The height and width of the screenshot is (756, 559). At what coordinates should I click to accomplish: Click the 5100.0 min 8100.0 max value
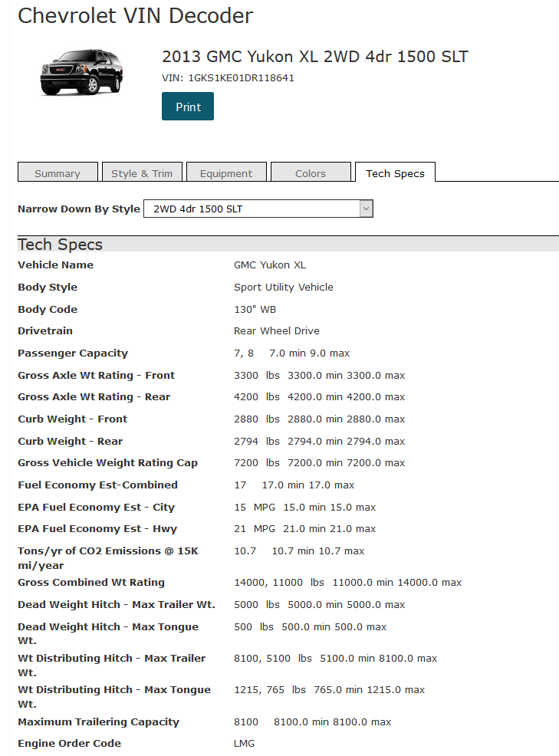[x=379, y=658]
